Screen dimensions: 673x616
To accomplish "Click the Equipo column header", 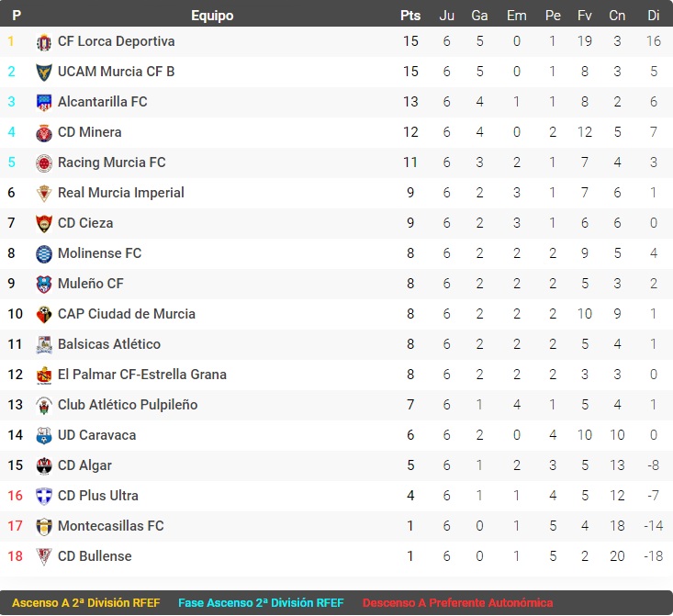I will click(212, 16).
